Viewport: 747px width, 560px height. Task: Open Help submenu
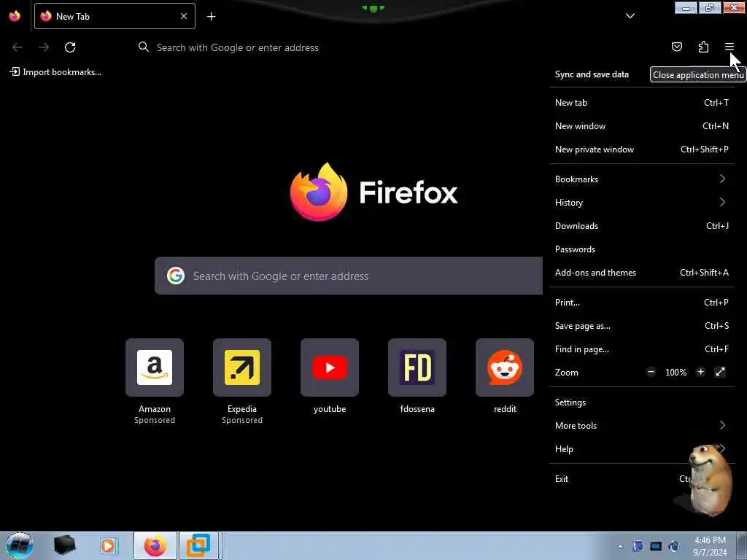642,449
